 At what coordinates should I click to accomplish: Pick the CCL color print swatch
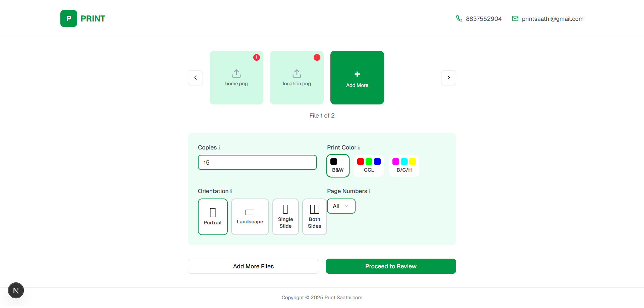tap(369, 166)
